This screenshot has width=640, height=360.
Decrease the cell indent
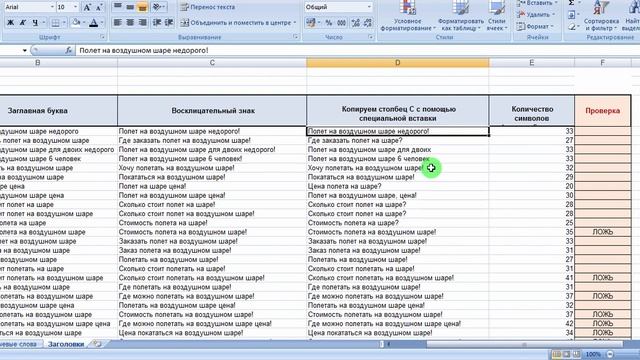(x=157, y=22)
